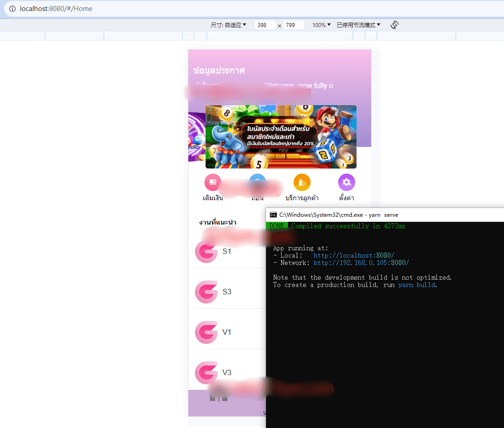Screen dimensions: 504x428
Task: Click the site info icon in address bar
Action: click(12, 9)
